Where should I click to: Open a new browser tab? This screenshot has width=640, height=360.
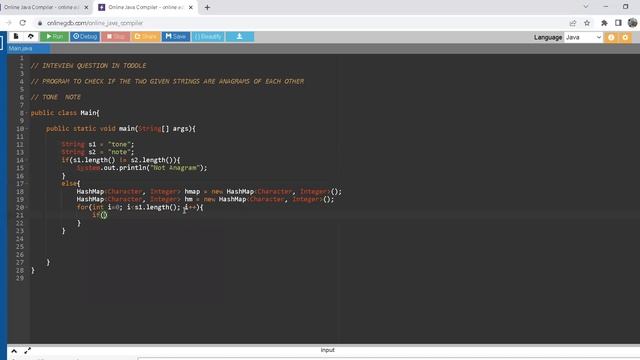tap(207, 7)
